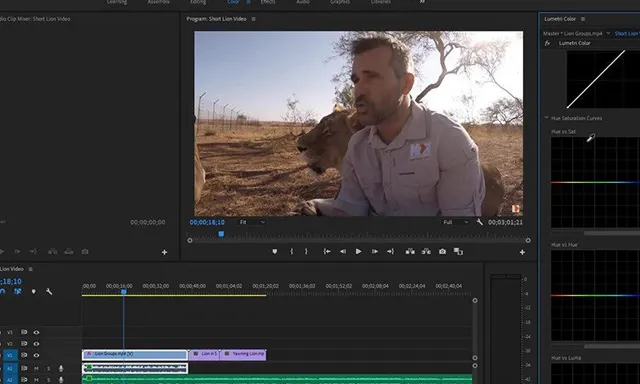The height and width of the screenshot is (384, 640).
Task: Toggle sync lock on track A1
Action: [24, 368]
